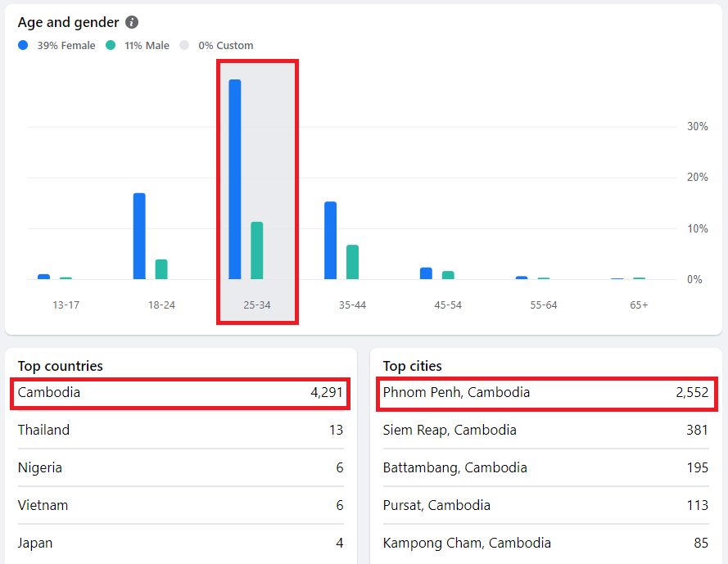Image resolution: width=728 pixels, height=564 pixels.
Task: Select Cambodia in Top countries
Action: tap(180, 393)
